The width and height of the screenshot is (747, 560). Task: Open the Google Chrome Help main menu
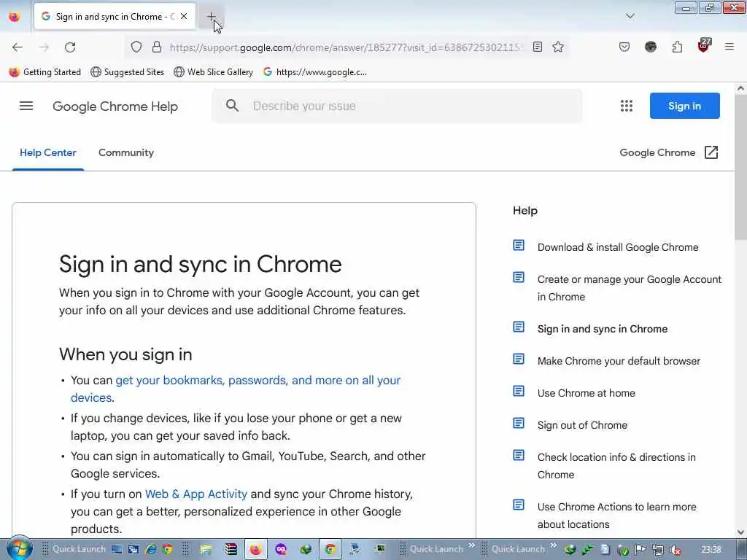[26, 106]
